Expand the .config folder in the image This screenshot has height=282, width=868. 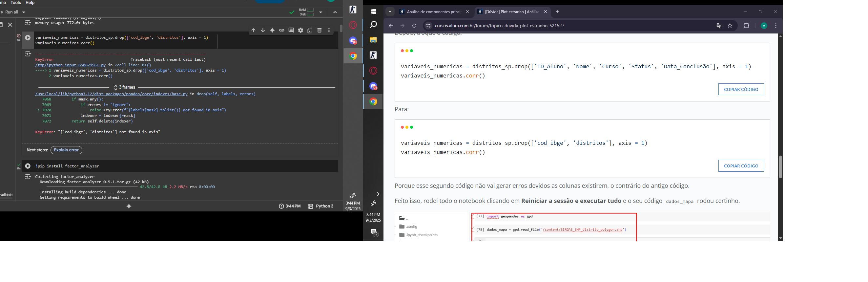(395, 227)
